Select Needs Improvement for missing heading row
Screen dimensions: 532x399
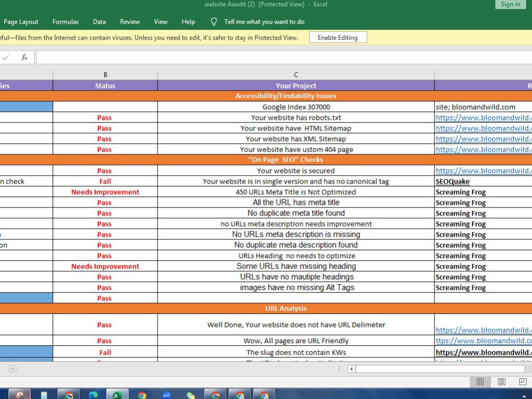(105, 267)
